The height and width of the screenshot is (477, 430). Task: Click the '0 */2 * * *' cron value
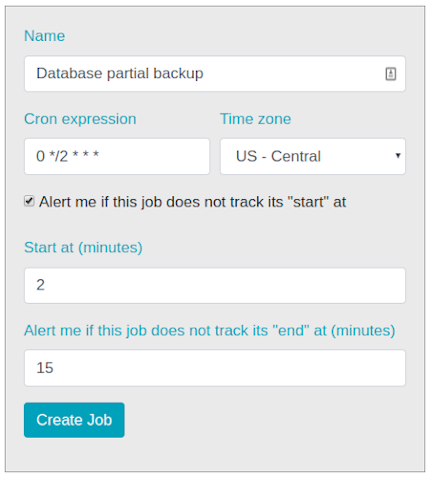tap(68, 156)
